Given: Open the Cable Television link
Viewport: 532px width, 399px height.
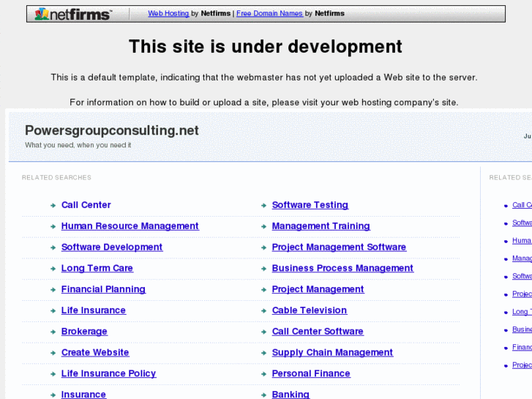Looking at the screenshot, I should [x=310, y=310].
